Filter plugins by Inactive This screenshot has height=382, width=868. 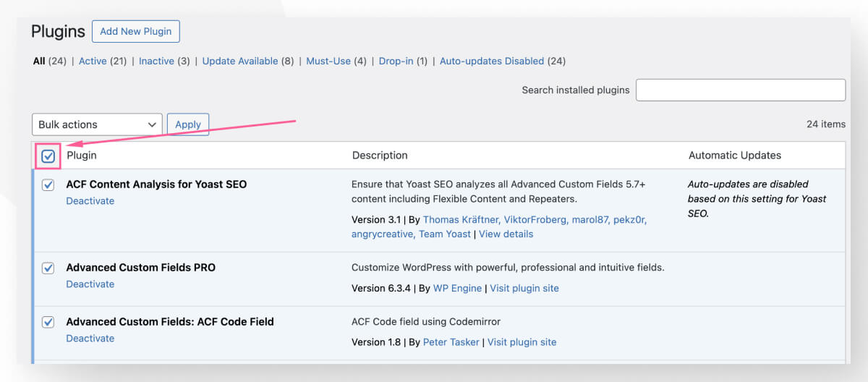pyautogui.click(x=156, y=61)
